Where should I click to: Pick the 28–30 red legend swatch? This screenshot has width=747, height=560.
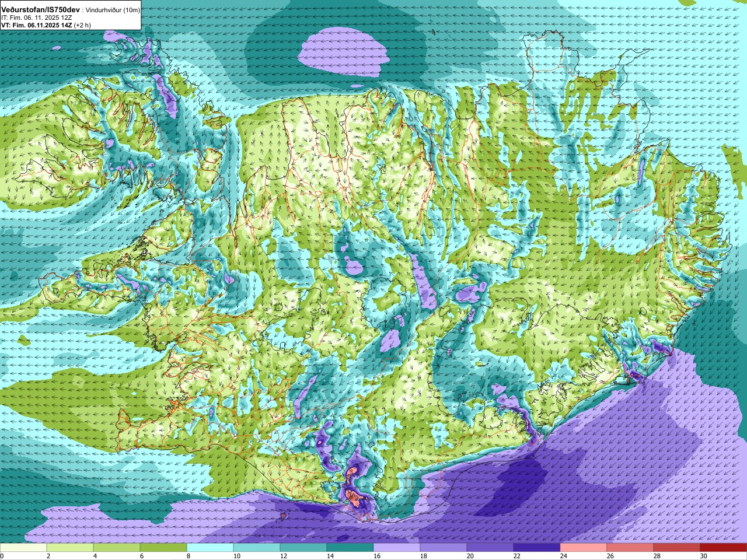677,548
